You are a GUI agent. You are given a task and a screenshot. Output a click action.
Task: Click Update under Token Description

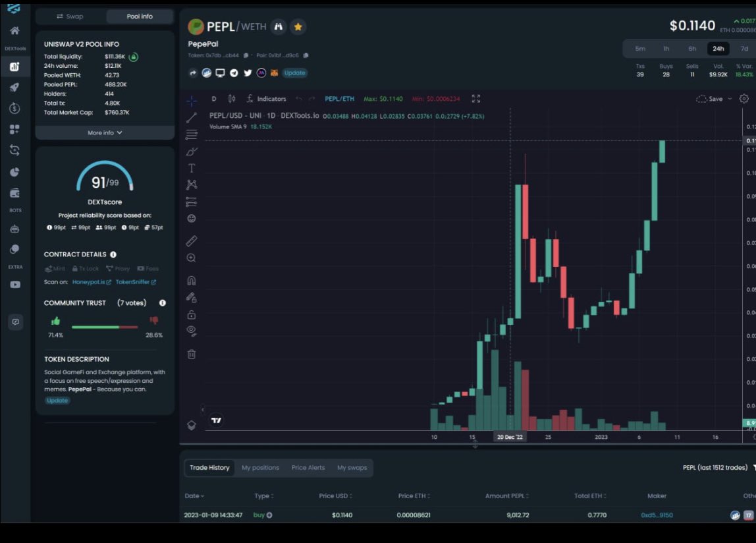click(x=57, y=401)
